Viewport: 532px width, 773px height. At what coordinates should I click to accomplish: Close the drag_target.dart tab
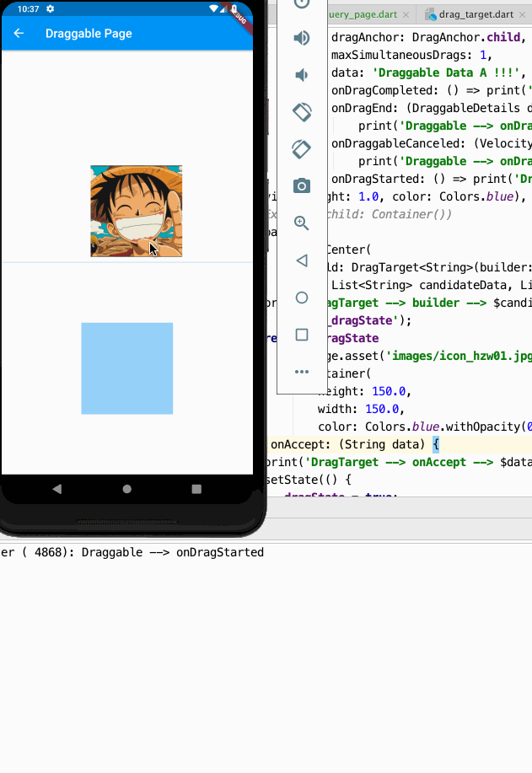(x=522, y=15)
